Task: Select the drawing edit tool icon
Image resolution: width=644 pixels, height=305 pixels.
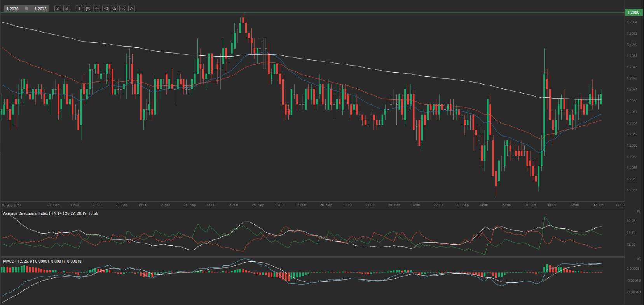Action: 123,9
